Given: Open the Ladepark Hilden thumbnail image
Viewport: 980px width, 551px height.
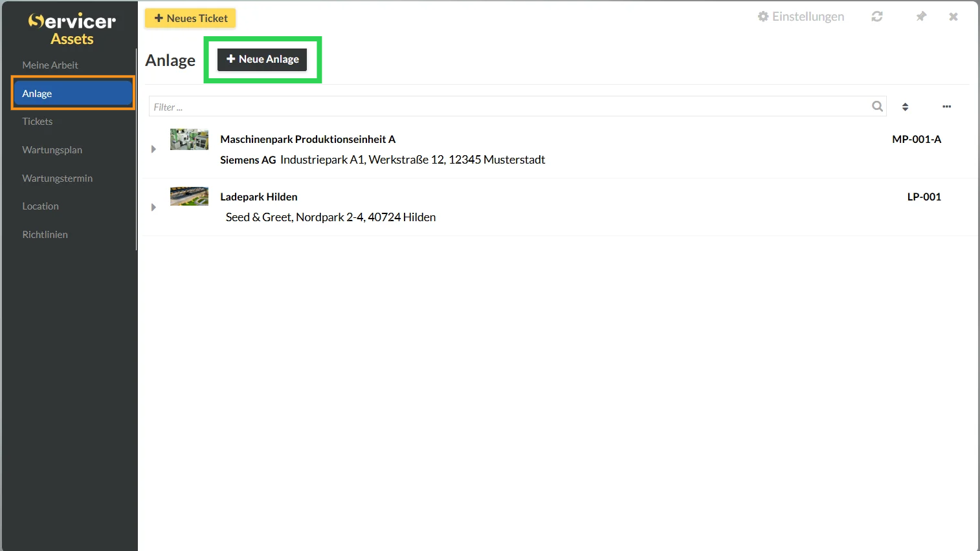Looking at the screenshot, I should (x=189, y=197).
